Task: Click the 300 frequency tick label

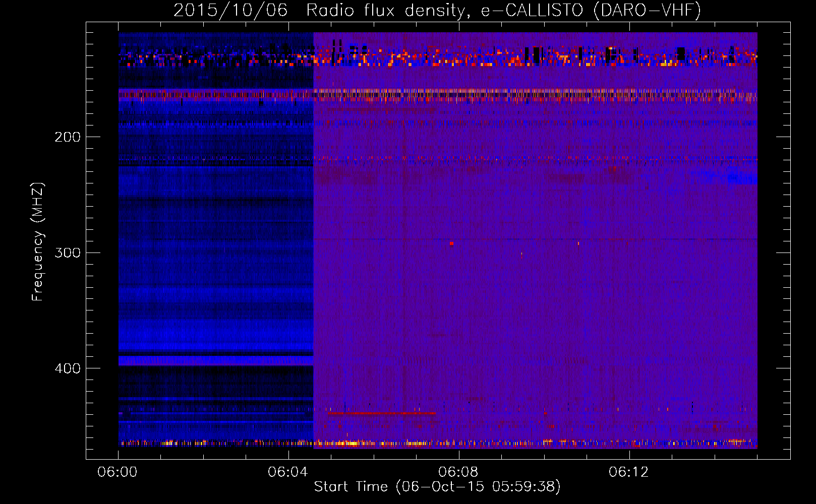Action: coord(68,253)
